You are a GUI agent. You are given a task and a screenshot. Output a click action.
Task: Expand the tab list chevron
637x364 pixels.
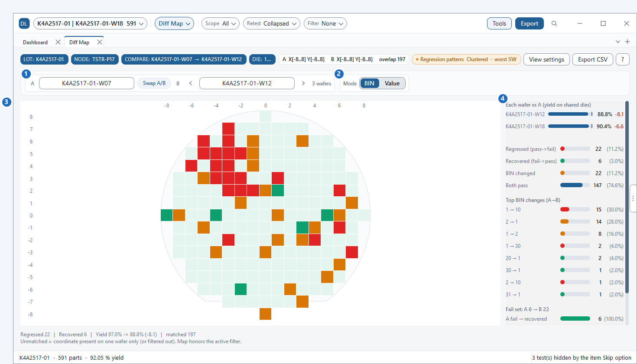pyautogui.click(x=618, y=42)
